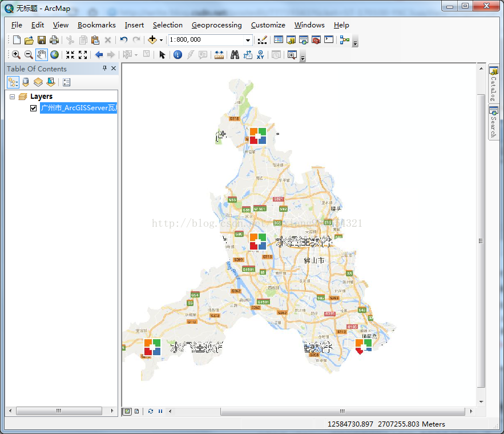Switch to Data View button
This screenshot has height=434, width=504.
click(128, 411)
